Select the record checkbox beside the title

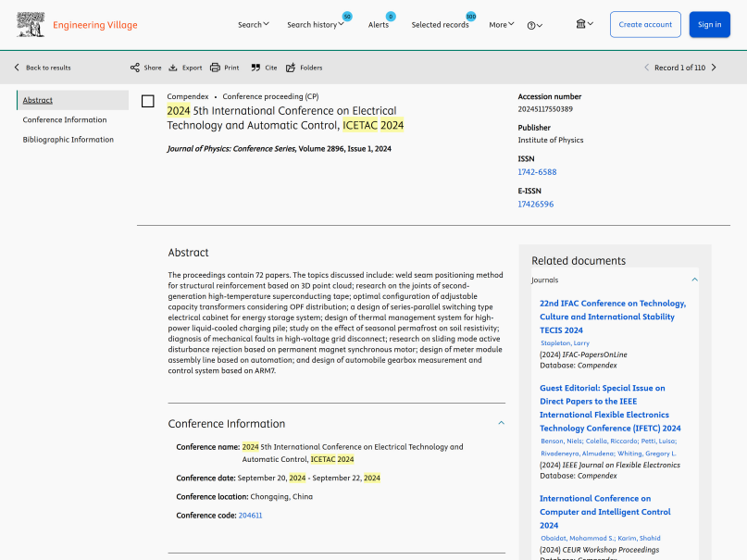(148, 101)
